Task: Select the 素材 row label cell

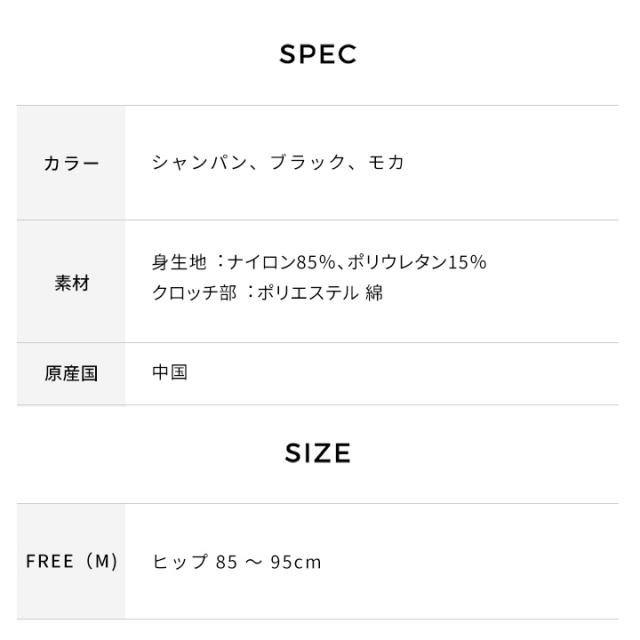Action: 70,283
